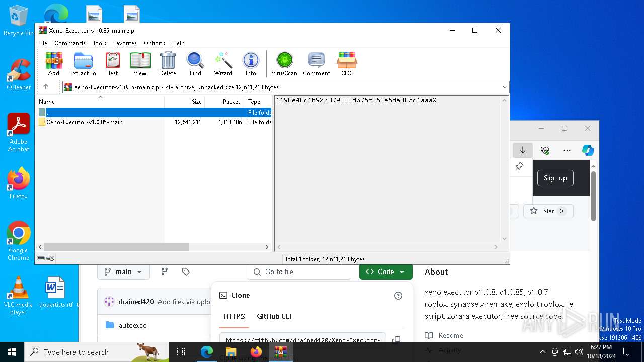The image size is (644, 362).
Task: Open the autoexec folder in repository
Action: point(132,325)
